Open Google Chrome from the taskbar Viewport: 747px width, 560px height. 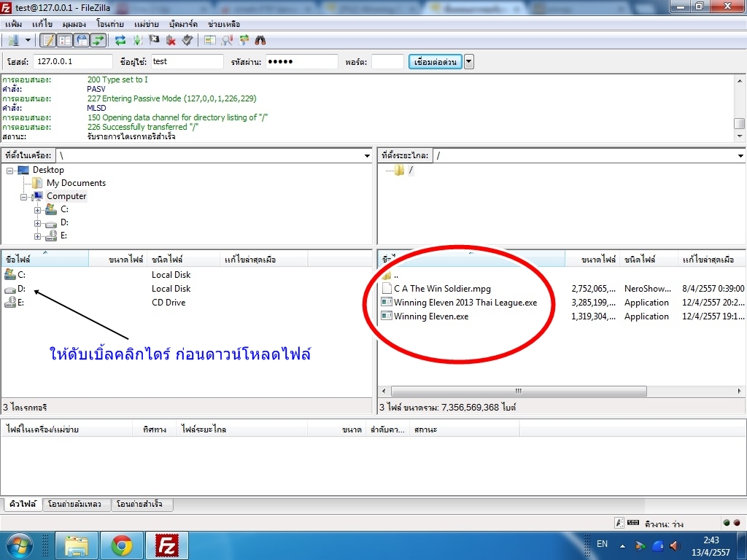[x=122, y=545]
